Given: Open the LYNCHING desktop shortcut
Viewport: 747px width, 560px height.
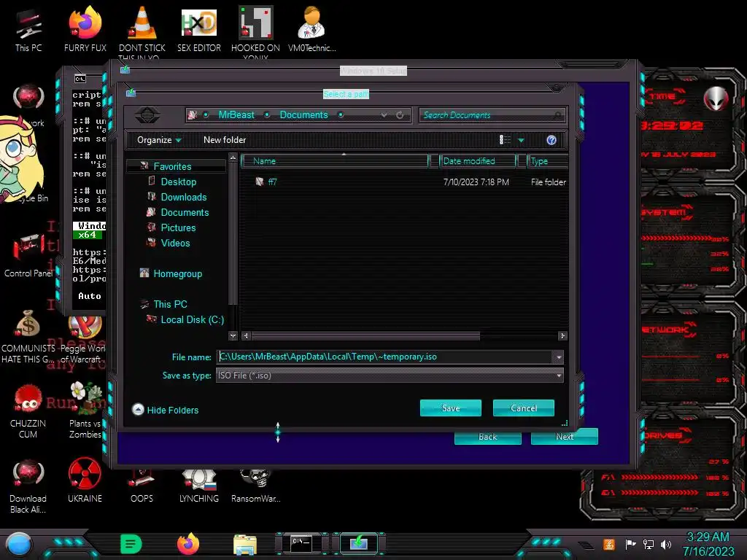Looking at the screenshot, I should [x=198, y=486].
